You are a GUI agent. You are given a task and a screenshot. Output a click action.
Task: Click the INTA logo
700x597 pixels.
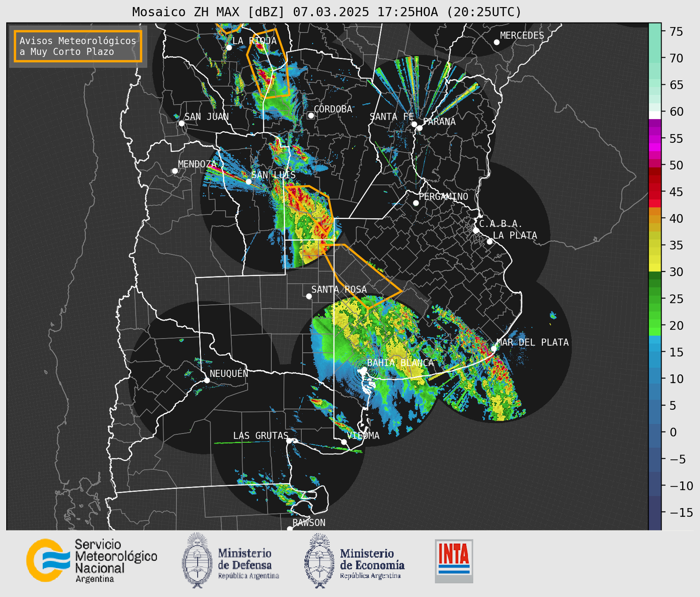[454, 561]
